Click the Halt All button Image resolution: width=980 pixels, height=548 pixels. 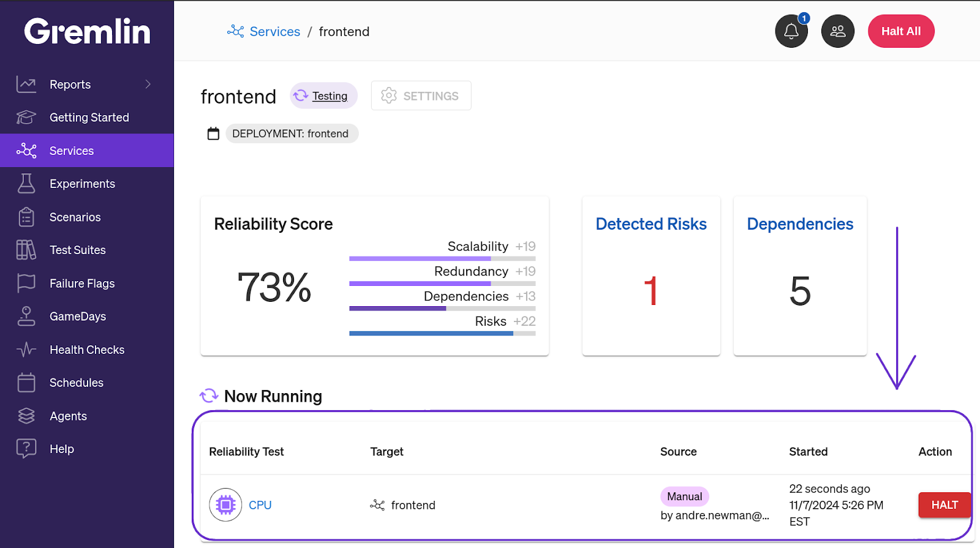point(901,31)
